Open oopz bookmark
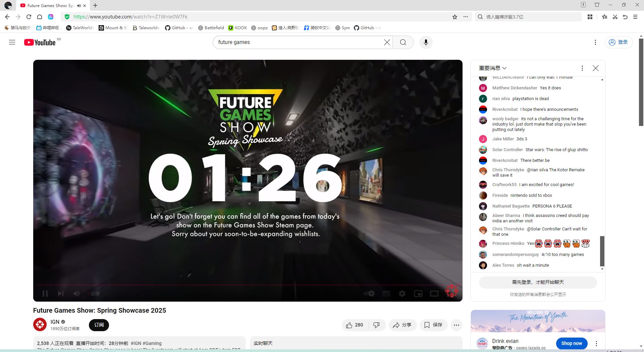The height and width of the screenshot is (352, 644). click(259, 28)
